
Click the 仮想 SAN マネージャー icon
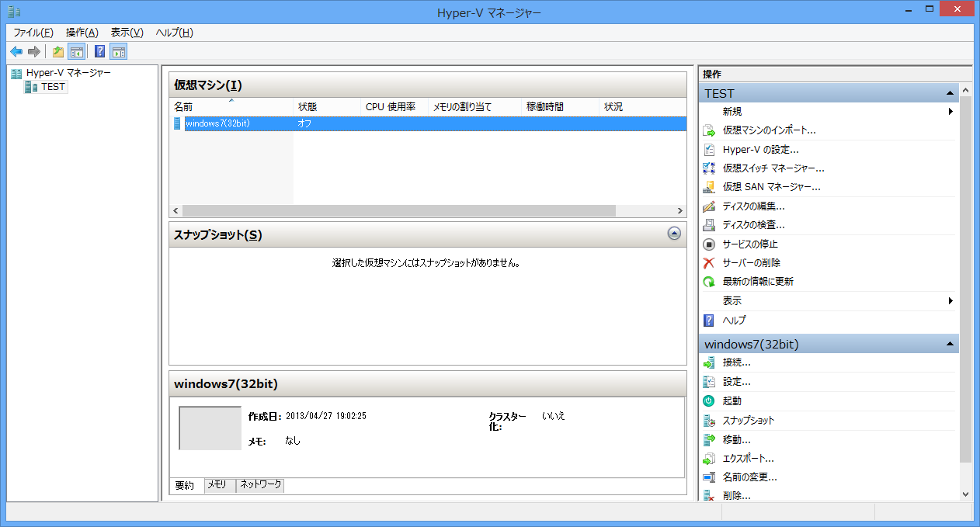(x=708, y=187)
